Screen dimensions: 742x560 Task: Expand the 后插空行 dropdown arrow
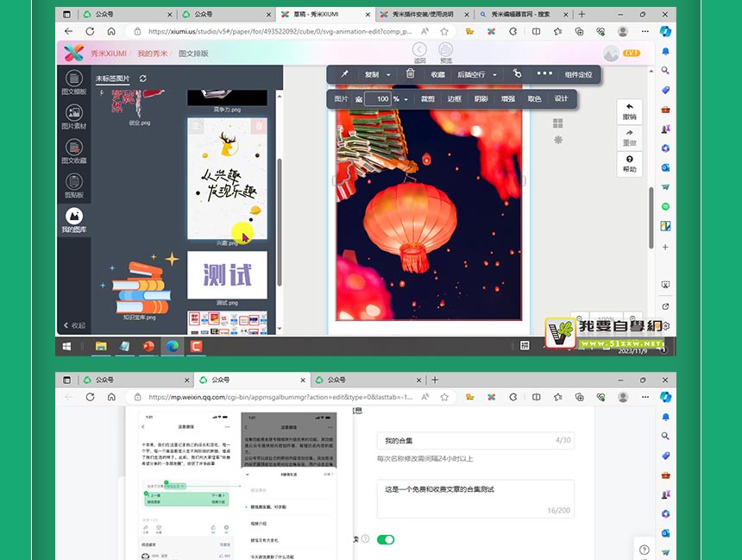[494, 75]
